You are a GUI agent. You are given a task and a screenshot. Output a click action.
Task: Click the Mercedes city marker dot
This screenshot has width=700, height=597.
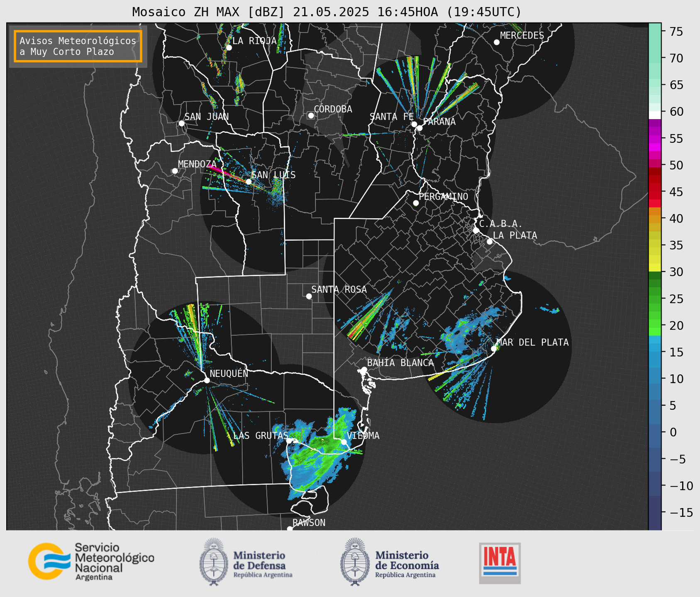[497, 42]
